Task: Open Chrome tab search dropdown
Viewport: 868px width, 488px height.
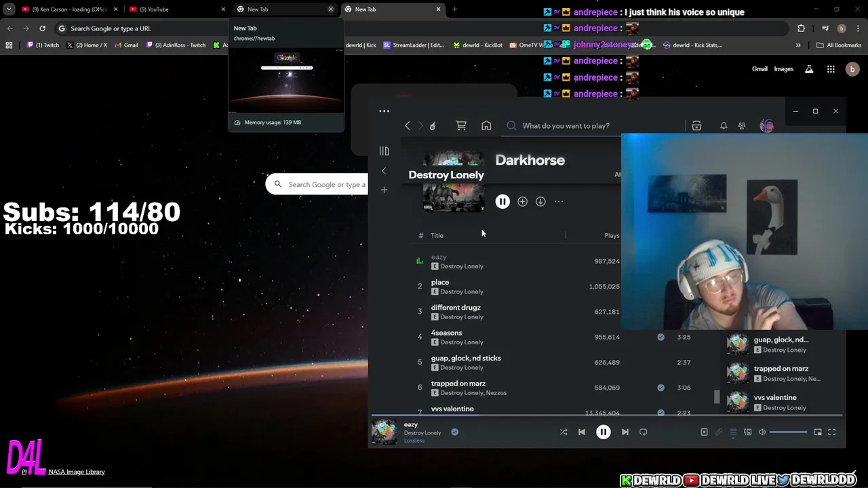Action: point(9,9)
